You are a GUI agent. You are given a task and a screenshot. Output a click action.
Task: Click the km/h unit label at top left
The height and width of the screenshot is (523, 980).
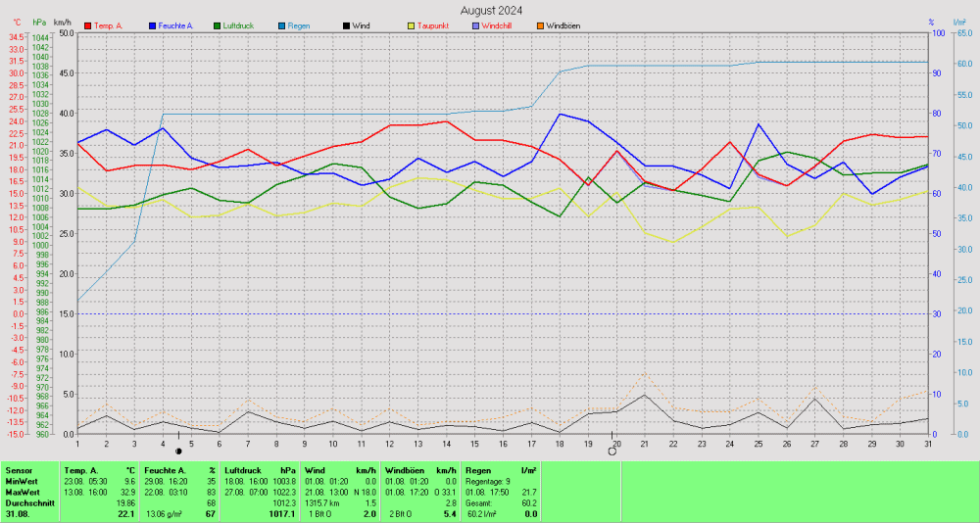(62, 22)
